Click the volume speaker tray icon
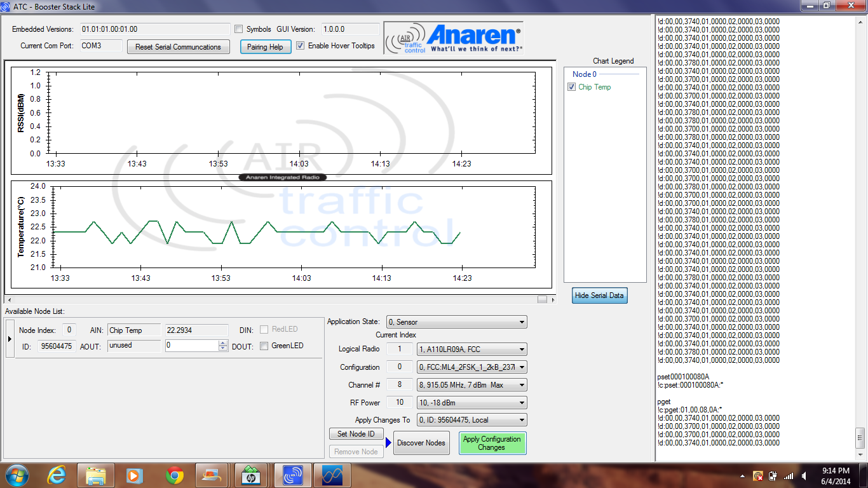Screen dimensions: 868x488 click(x=804, y=475)
